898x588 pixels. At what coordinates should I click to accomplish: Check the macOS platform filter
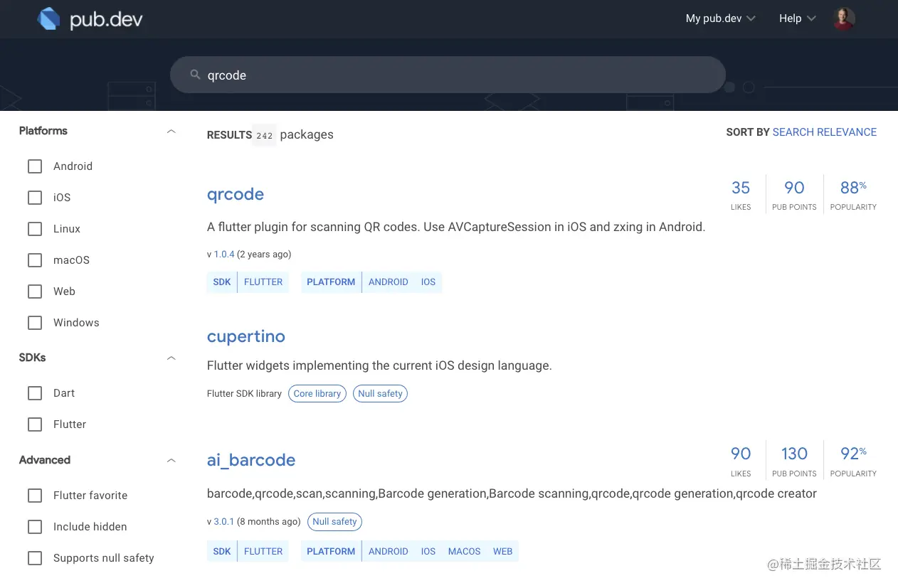35,260
